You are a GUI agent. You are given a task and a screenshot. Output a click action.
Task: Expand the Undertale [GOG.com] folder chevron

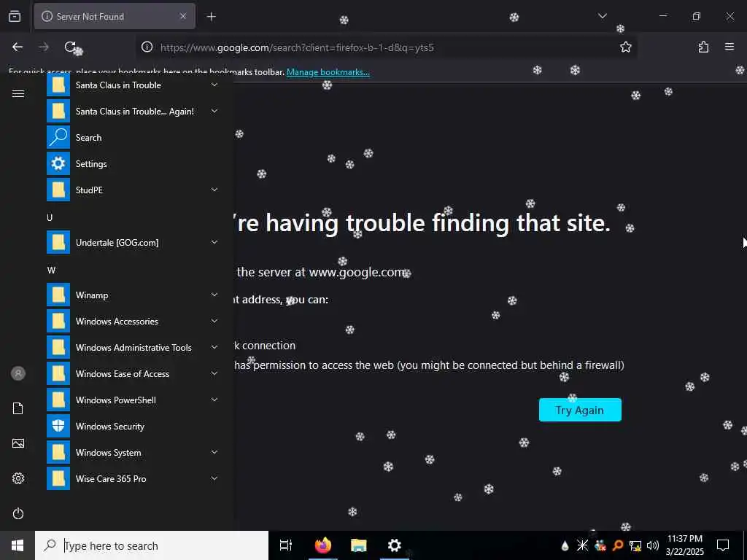click(x=214, y=242)
